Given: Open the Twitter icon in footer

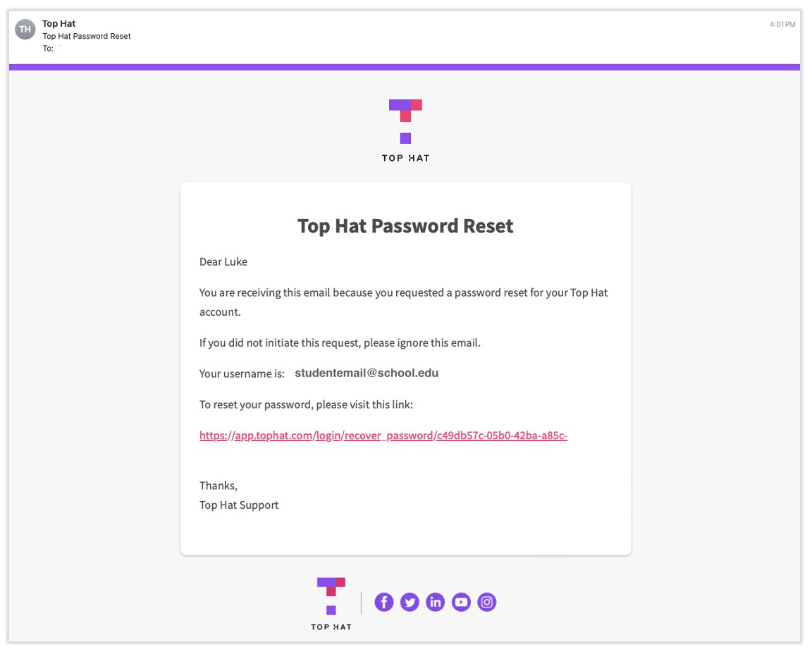Looking at the screenshot, I should pos(410,603).
